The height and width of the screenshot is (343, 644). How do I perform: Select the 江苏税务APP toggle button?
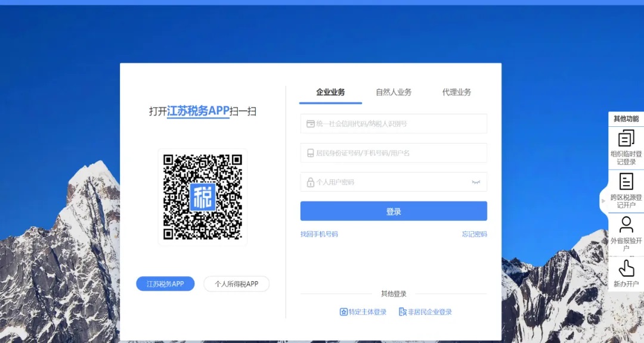[x=165, y=284]
